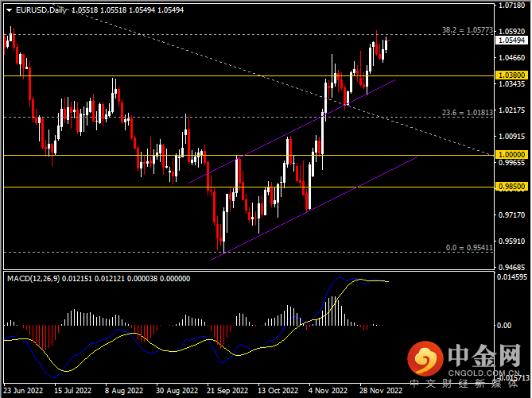Click the 38.2 = 1.05773 Fibonacci label

(x=468, y=30)
